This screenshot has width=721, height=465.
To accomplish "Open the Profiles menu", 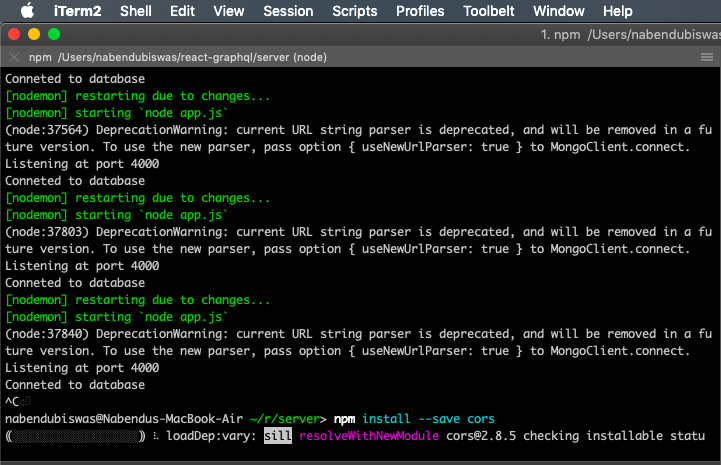I will click(x=420, y=11).
